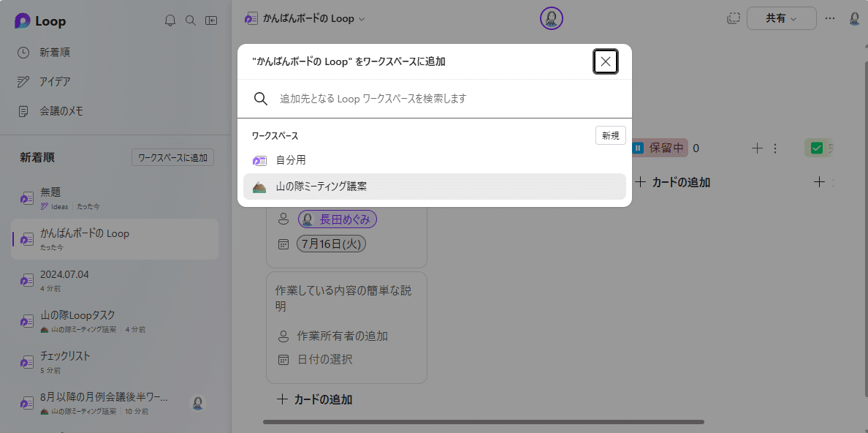Open 8月以降の月例会議後半ワー... page
Image resolution: width=868 pixels, height=433 pixels.
click(x=115, y=404)
